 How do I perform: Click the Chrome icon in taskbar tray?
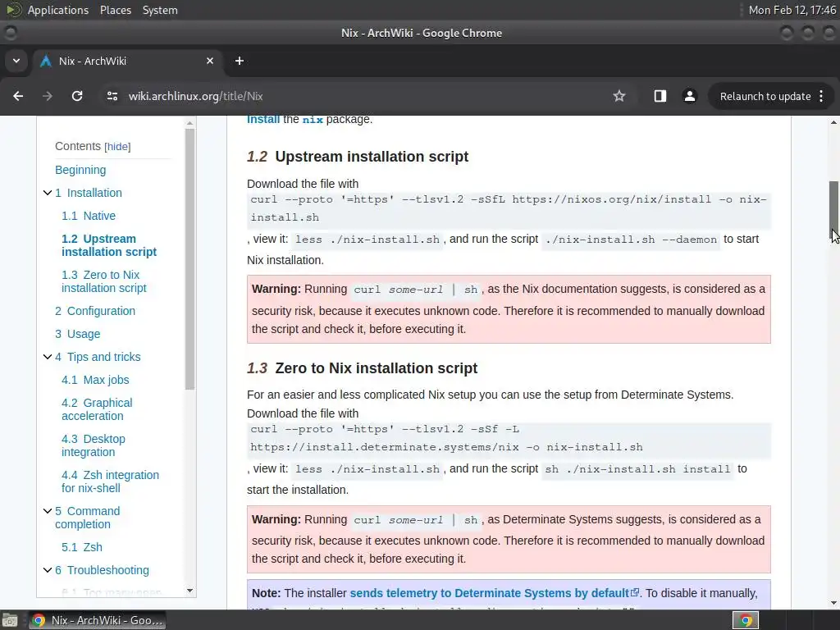(x=746, y=620)
